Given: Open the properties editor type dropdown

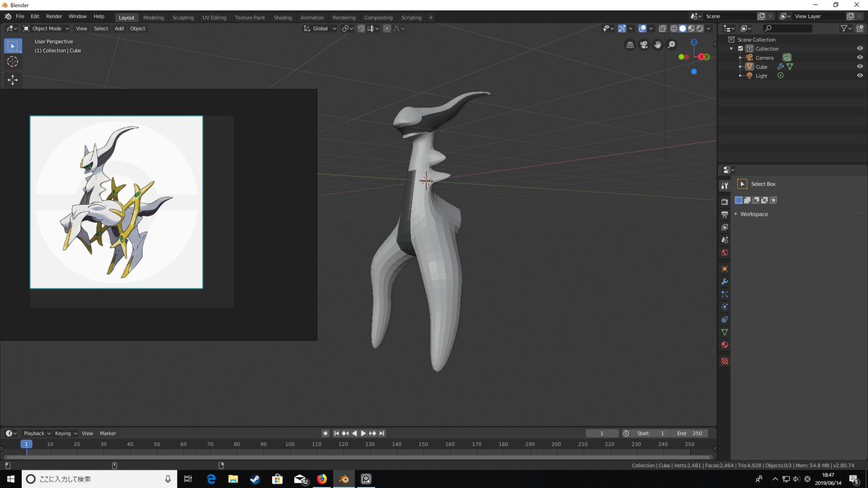Looking at the screenshot, I should point(728,170).
